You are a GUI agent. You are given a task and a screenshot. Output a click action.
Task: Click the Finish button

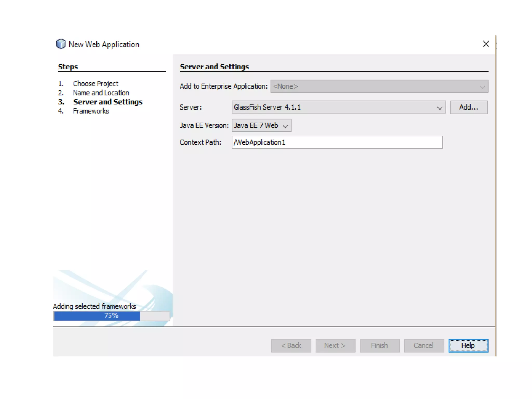click(379, 345)
